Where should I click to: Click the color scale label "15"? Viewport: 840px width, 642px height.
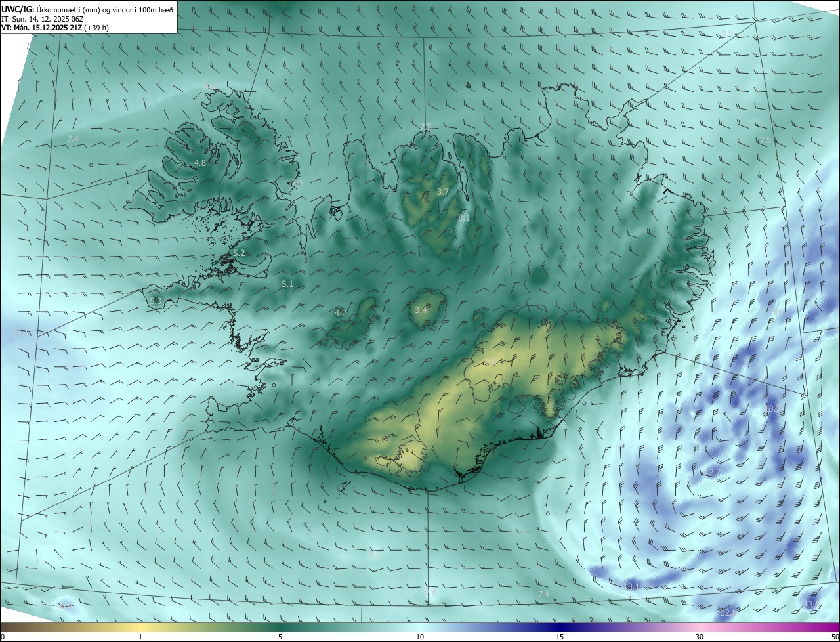coord(560,637)
